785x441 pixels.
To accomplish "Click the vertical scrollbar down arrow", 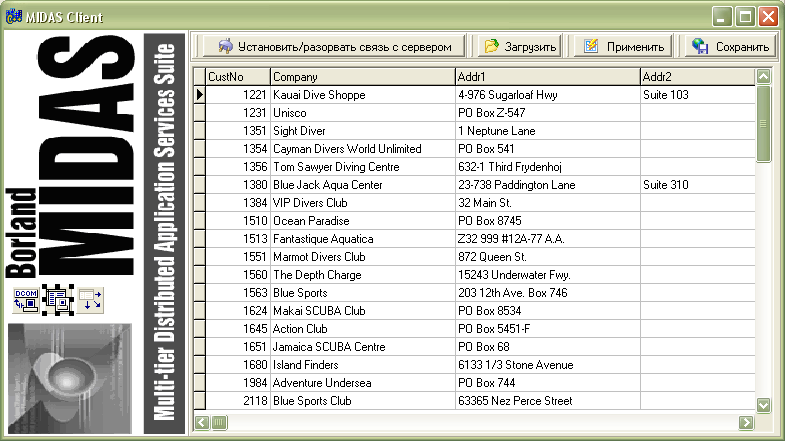I will pyautogui.click(x=763, y=405).
